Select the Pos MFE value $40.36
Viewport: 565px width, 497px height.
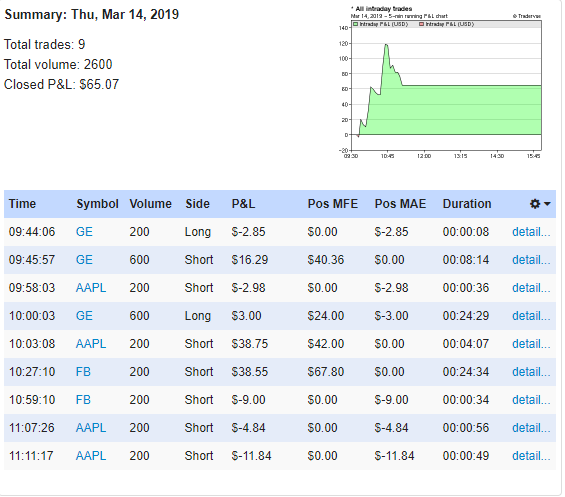point(326,260)
